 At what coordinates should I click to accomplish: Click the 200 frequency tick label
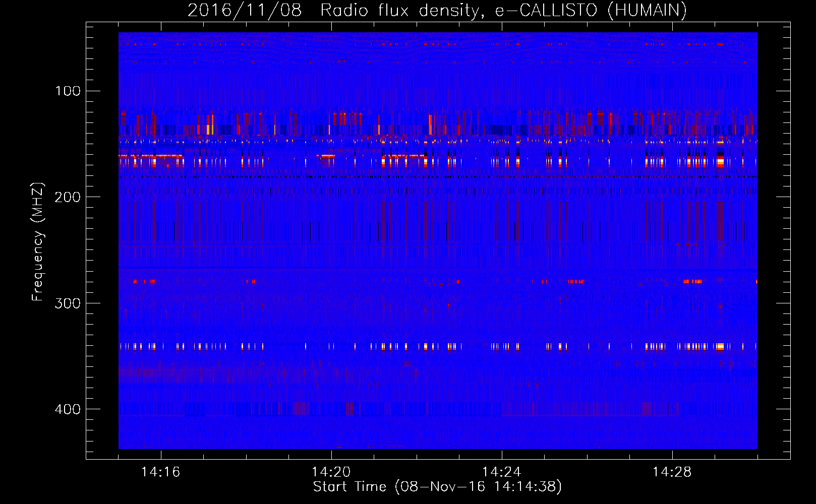point(68,197)
